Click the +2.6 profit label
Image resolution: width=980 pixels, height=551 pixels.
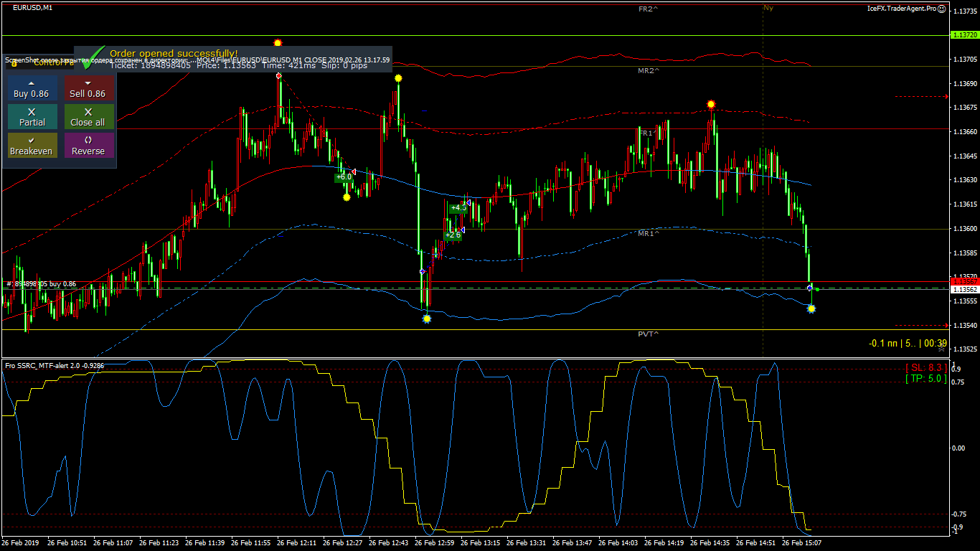[453, 235]
